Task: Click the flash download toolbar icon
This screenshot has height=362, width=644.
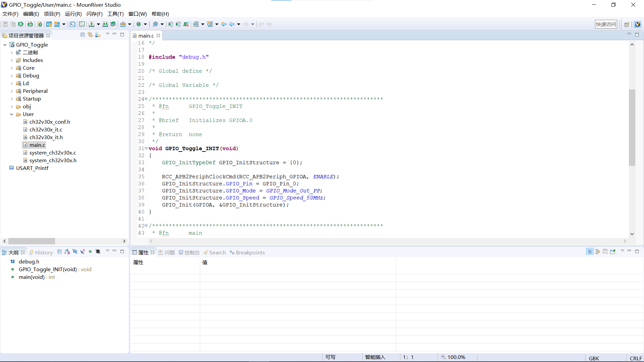Action: point(123,24)
